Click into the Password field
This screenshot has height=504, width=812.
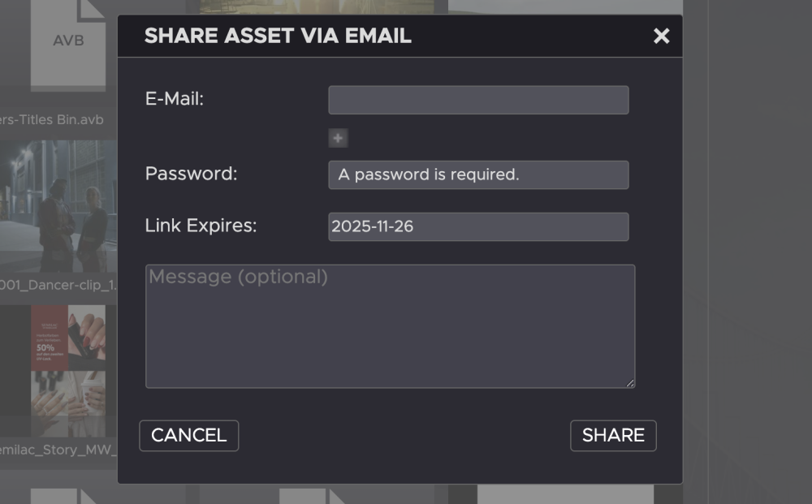coord(478,174)
